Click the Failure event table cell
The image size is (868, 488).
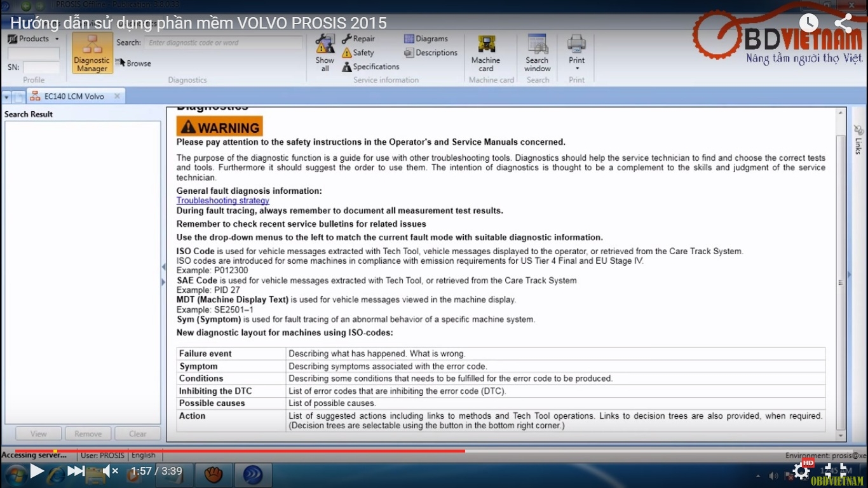[x=231, y=353]
